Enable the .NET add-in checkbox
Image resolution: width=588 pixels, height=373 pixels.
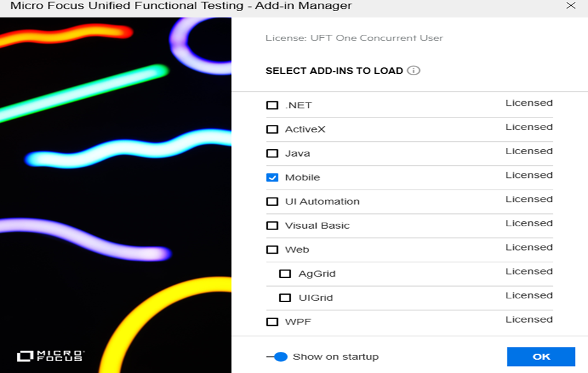click(273, 105)
